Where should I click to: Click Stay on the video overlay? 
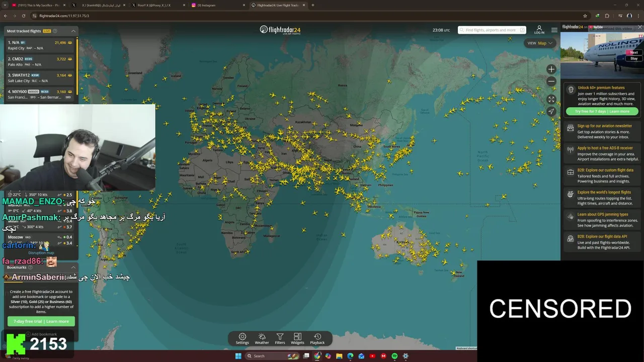(x=634, y=58)
